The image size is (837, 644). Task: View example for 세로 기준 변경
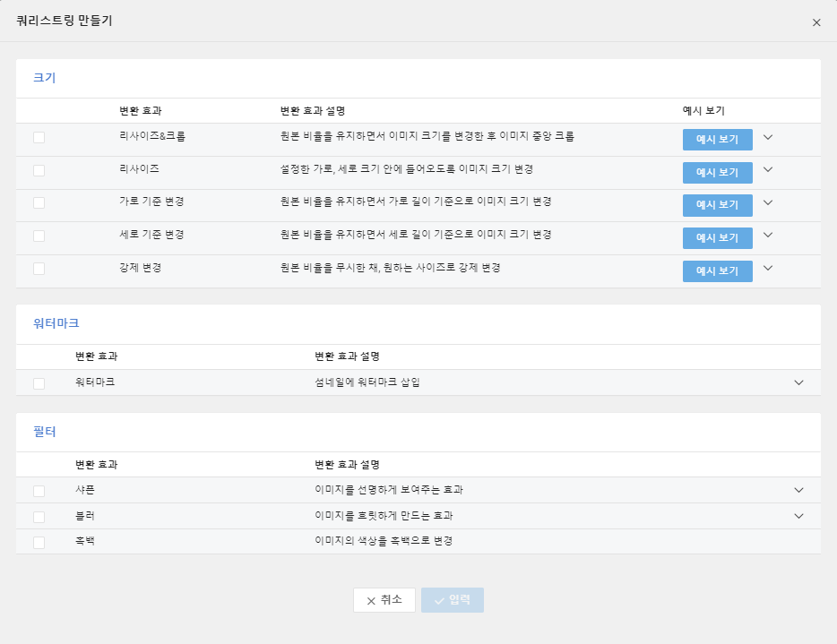point(718,238)
